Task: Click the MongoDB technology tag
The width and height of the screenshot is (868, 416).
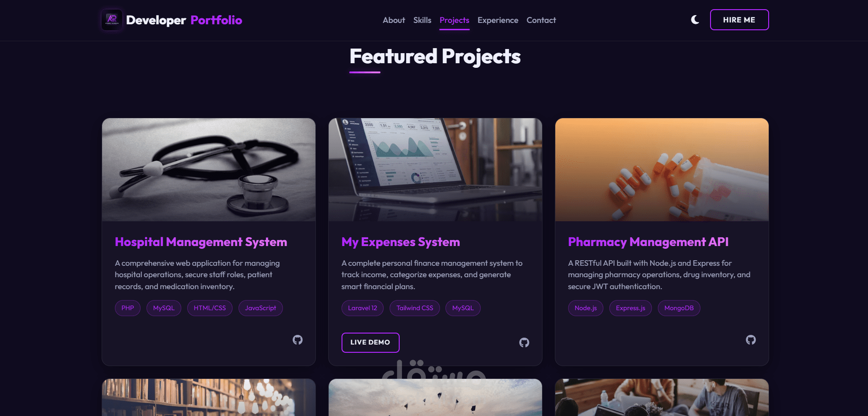Action: tap(679, 308)
